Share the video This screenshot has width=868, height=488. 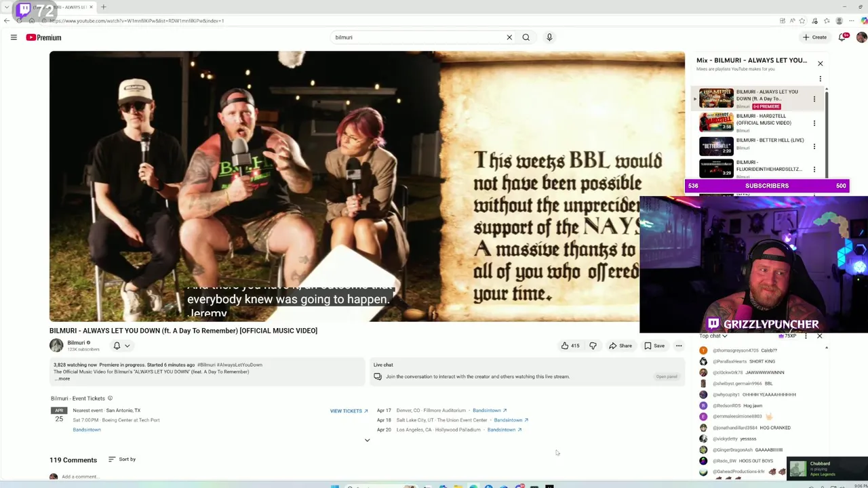620,346
